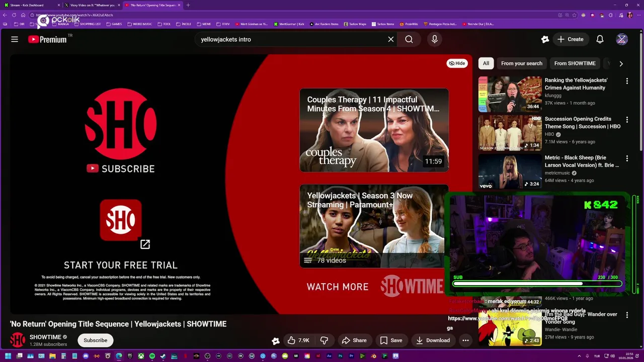Open the account avatar menu
Screen dimensions: 644x362
(622, 39)
